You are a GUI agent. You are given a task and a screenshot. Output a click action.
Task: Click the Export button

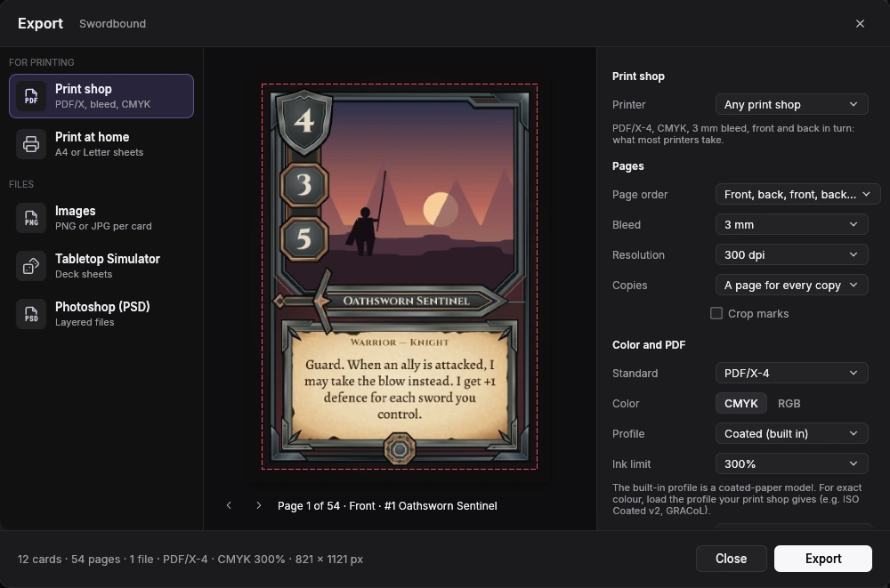pyautogui.click(x=823, y=559)
